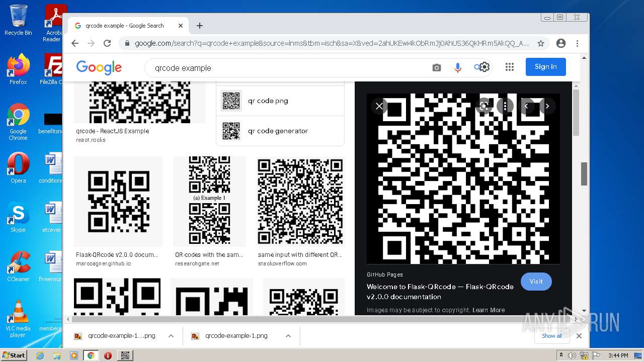Screen dimensions: 644x362
Task: Open Firefox desktop shortcut
Action: [18, 69]
